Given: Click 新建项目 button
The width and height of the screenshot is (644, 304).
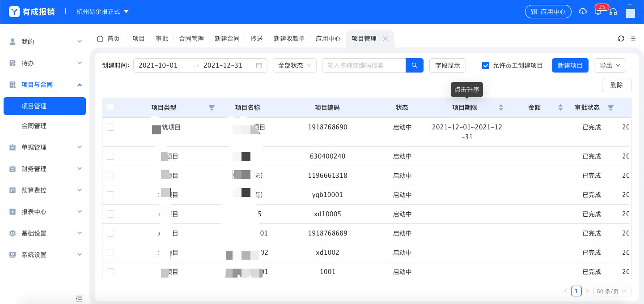Looking at the screenshot, I should (570, 65).
